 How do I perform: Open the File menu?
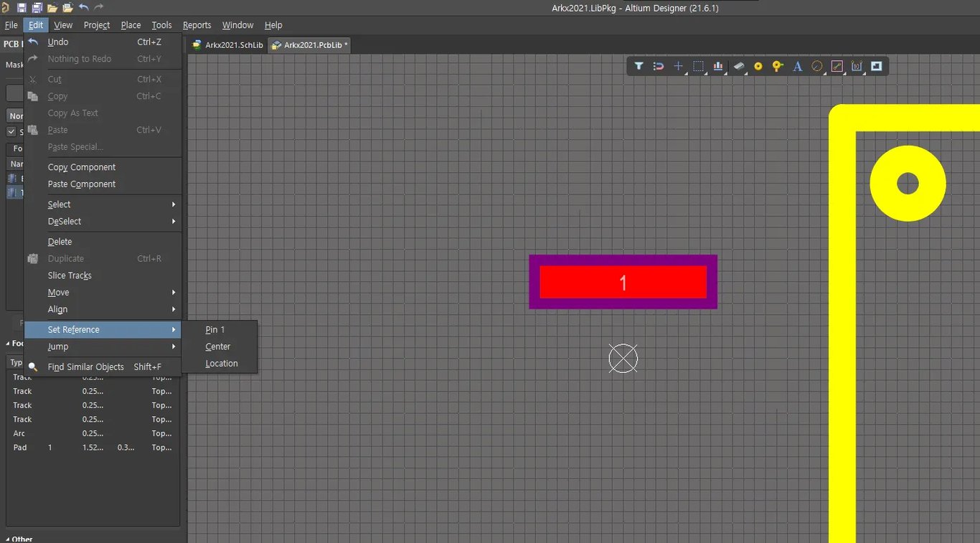11,25
